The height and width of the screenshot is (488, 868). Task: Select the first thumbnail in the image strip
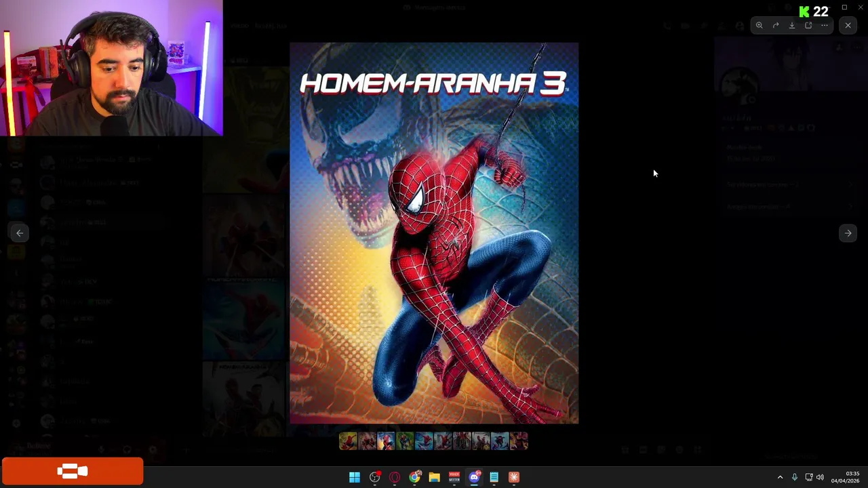348,442
